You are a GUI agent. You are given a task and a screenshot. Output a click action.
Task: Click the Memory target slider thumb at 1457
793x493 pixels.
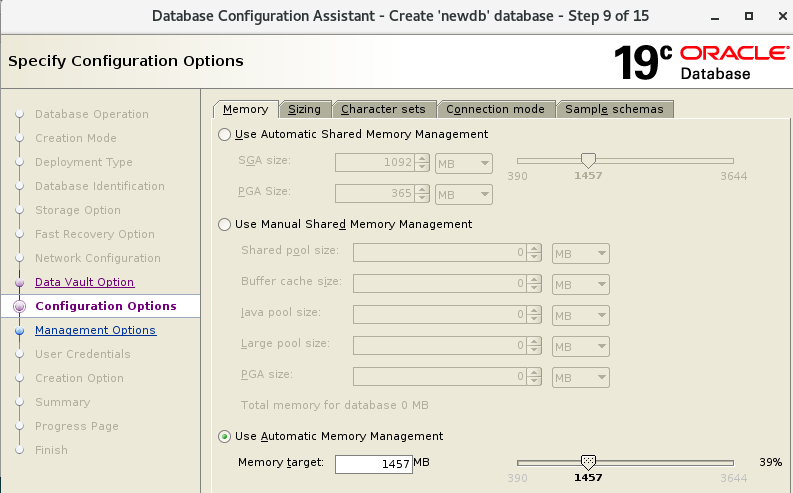(588, 461)
